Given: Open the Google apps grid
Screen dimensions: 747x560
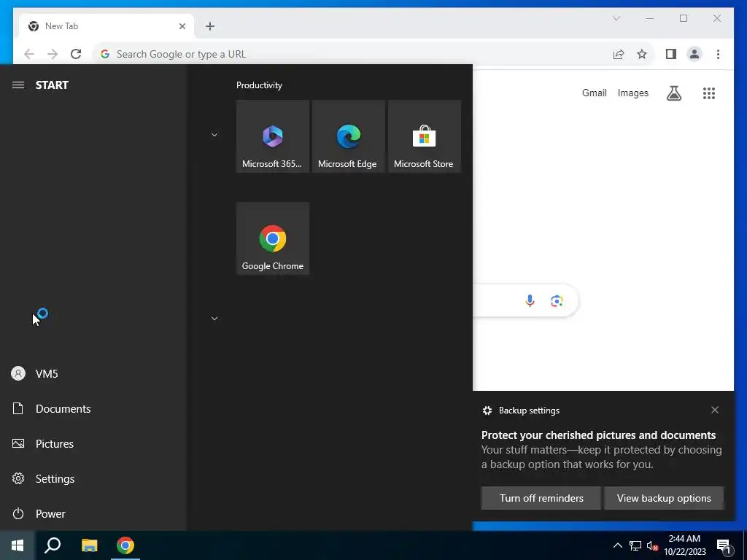Looking at the screenshot, I should [709, 93].
